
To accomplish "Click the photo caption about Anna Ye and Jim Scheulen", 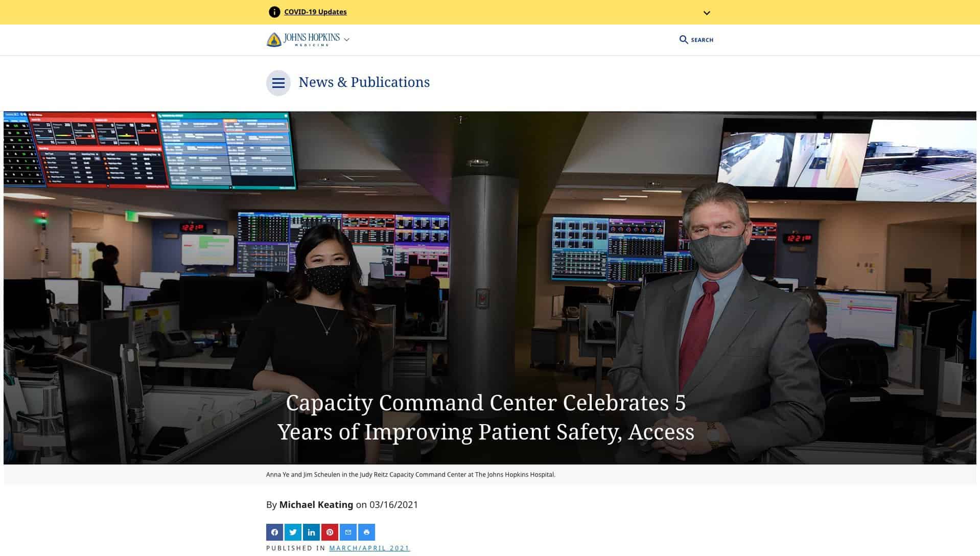I will (411, 474).
